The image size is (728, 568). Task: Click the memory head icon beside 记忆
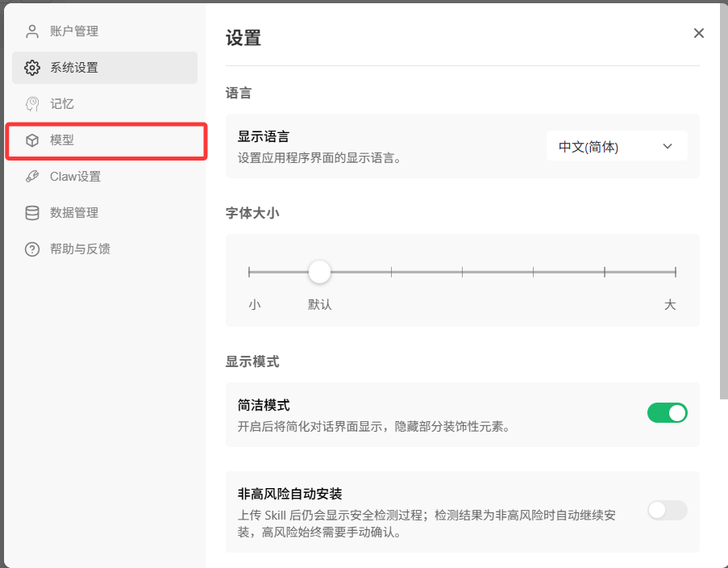coord(32,103)
